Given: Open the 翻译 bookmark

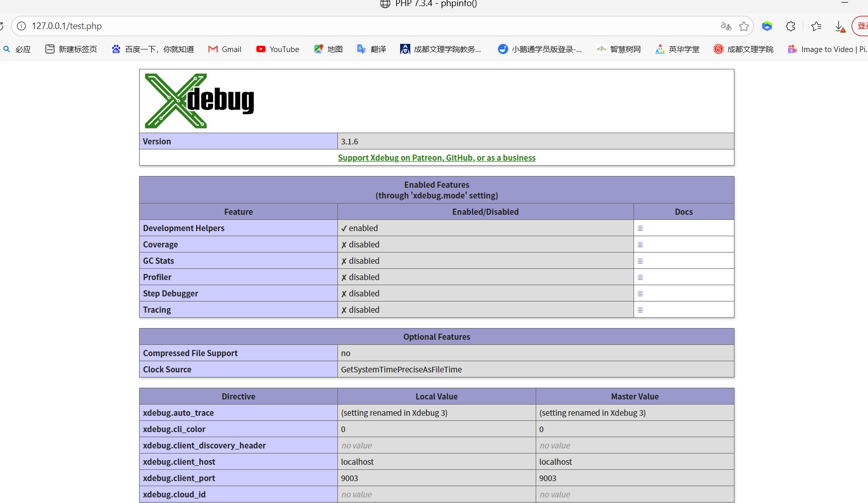Looking at the screenshot, I should pyautogui.click(x=372, y=49).
